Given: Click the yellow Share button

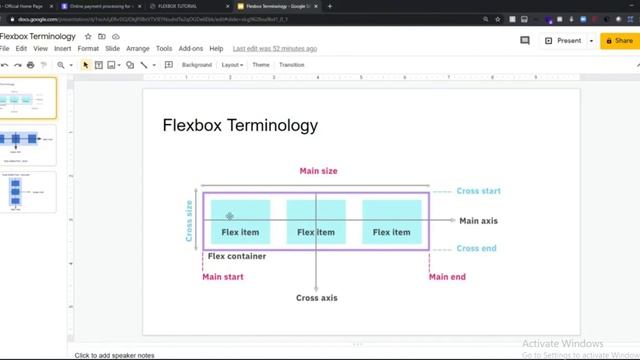Looking at the screenshot, I should click(620, 41).
